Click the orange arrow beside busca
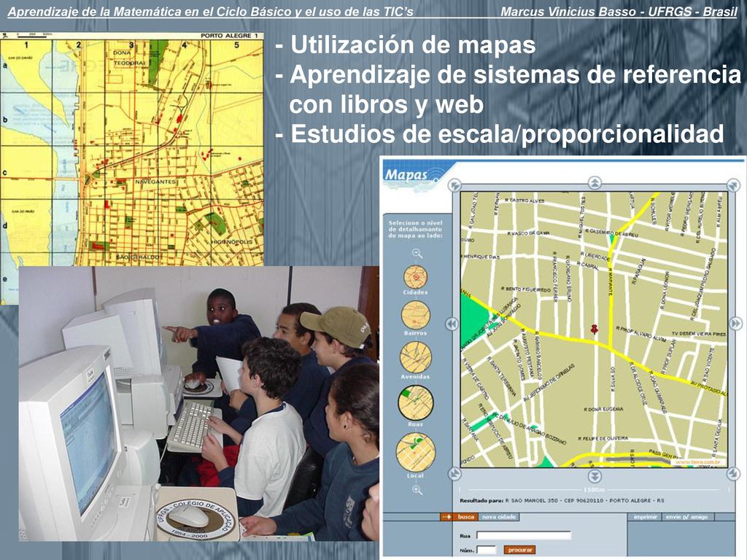 coord(446,517)
